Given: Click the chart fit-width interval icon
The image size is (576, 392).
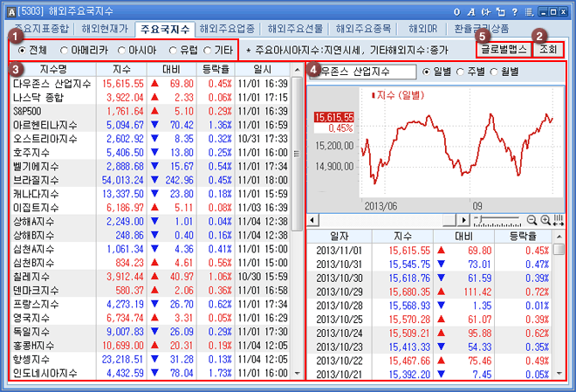Looking at the screenshot, I should coord(559,220).
